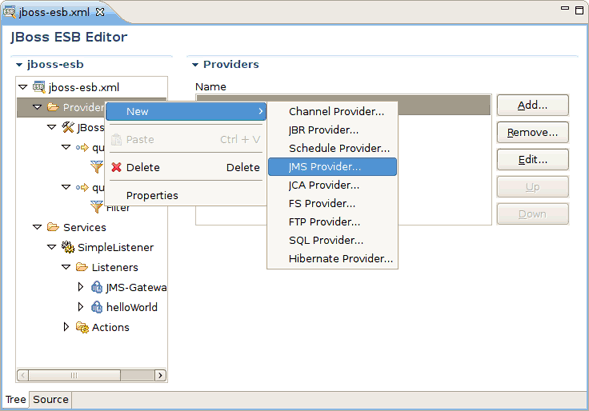Collapse the jboss-esb section header
The image size is (589, 411).
click(19, 65)
